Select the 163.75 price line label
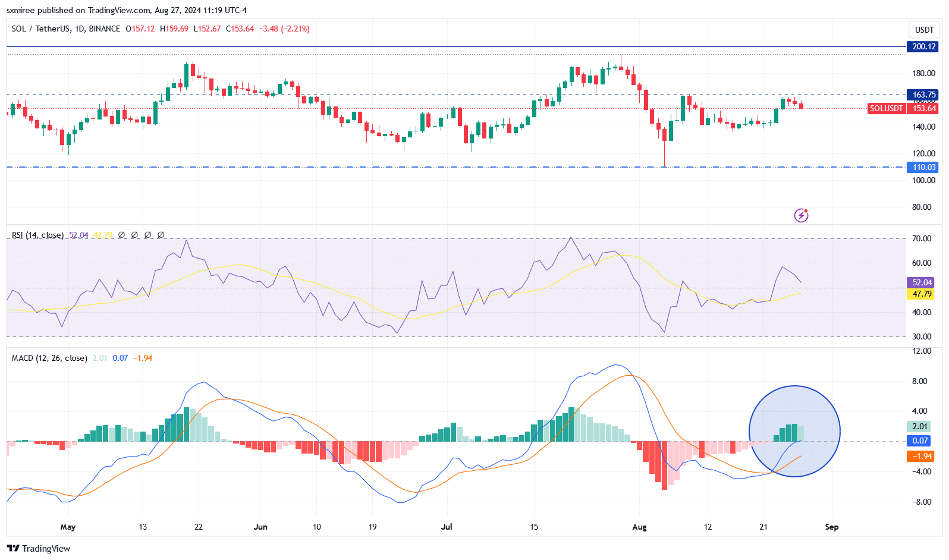Viewport: 949px width, 560px height. pos(922,95)
